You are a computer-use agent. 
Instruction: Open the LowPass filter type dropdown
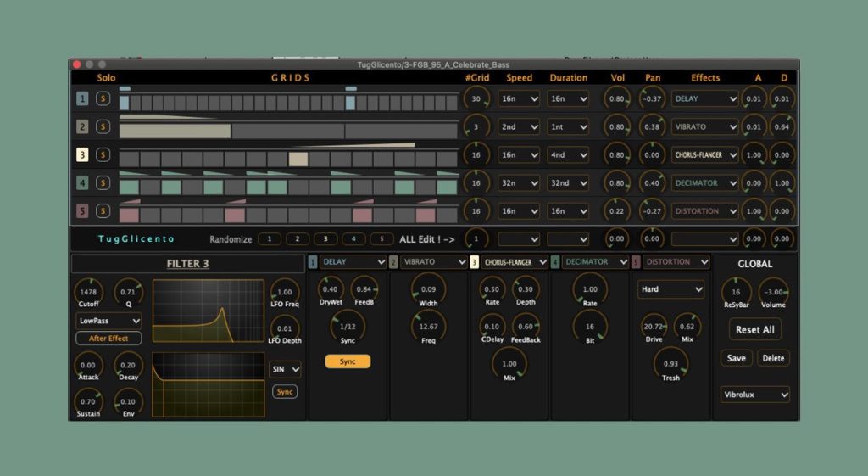click(x=108, y=322)
